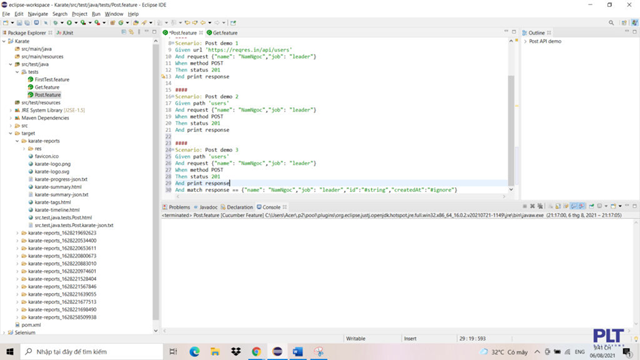Go to next annotation using toolbar arrow
Image resolution: width=640 pixels, height=360 pixels.
(159, 23)
